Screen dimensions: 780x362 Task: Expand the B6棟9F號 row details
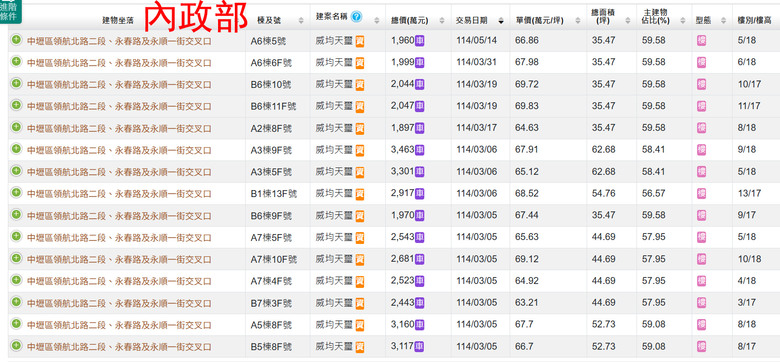16,214
